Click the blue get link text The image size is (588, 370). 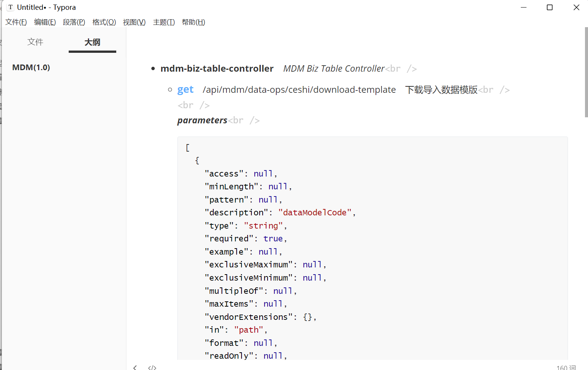185,90
